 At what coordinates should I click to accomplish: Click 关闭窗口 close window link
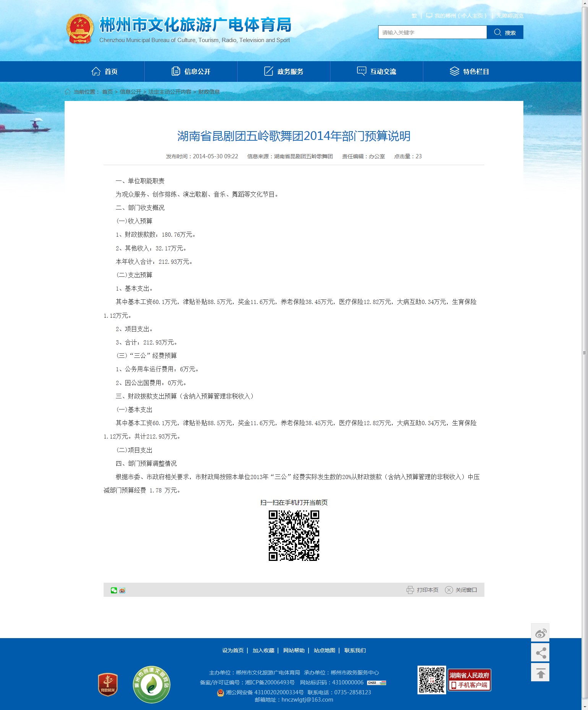tap(466, 590)
